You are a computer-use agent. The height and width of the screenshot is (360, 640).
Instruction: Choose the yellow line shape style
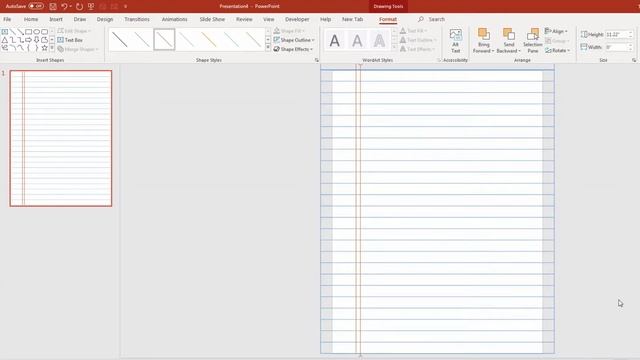click(209, 40)
